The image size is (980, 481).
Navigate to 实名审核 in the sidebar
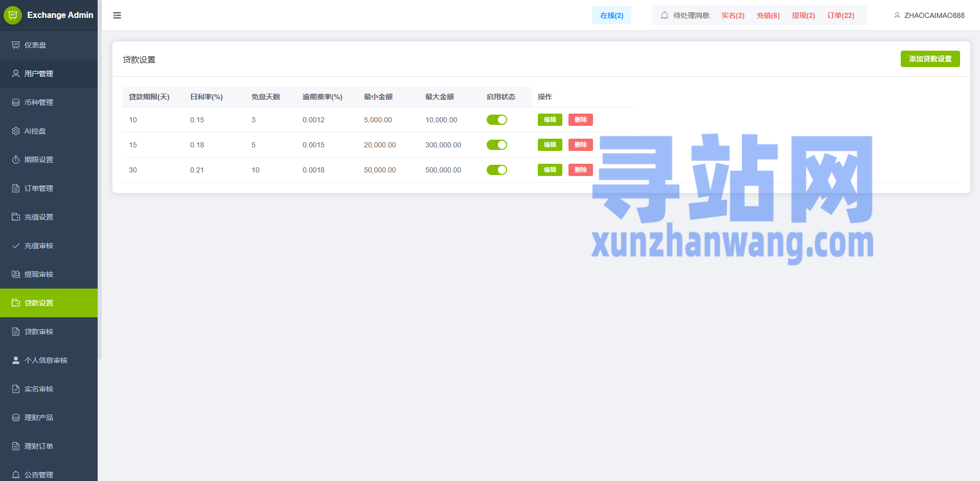point(49,389)
